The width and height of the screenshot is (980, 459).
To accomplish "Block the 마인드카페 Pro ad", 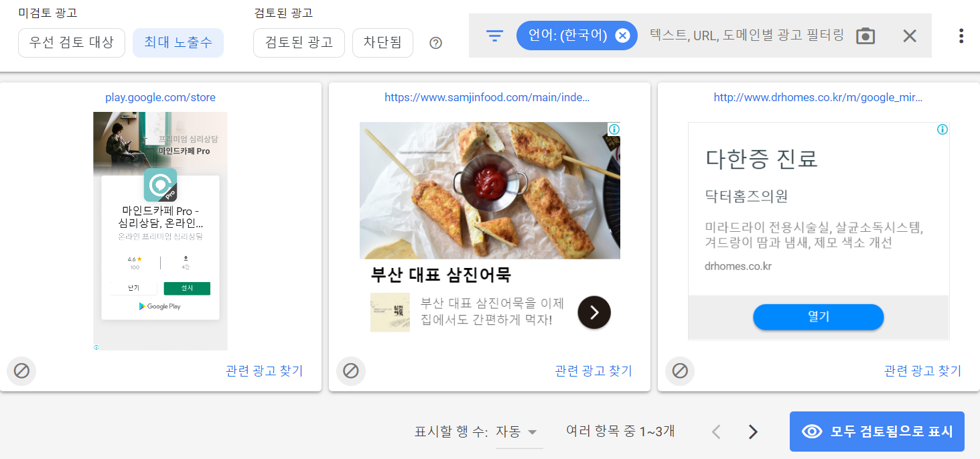I will 21,371.
